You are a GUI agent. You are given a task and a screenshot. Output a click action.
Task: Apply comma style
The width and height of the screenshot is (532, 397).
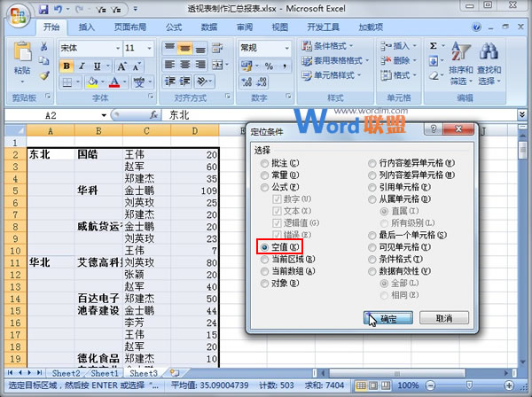pyautogui.click(x=285, y=66)
